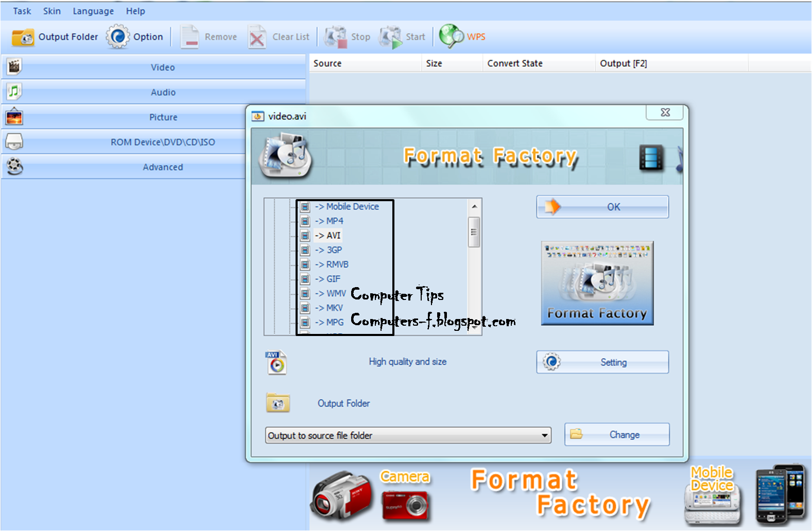Screen dimensions: 812x531
Task: Click the Advanced film reel icon
Action: click(15, 167)
